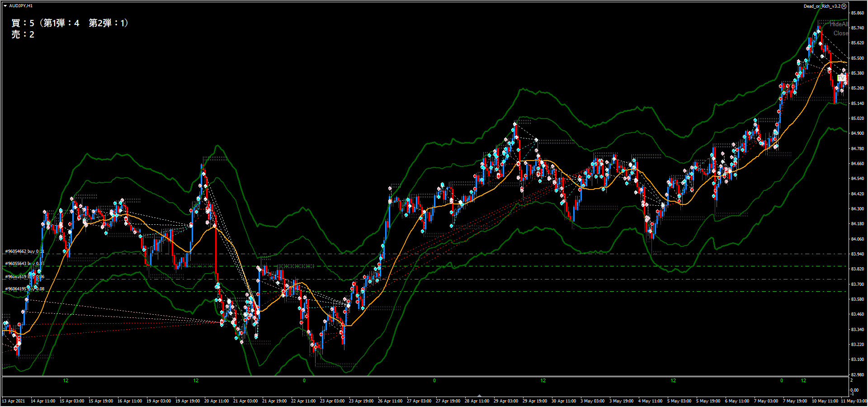Screen dimensions: 868x407
Task: Click the 7 May 19:00 time label
Action: click(x=795, y=401)
